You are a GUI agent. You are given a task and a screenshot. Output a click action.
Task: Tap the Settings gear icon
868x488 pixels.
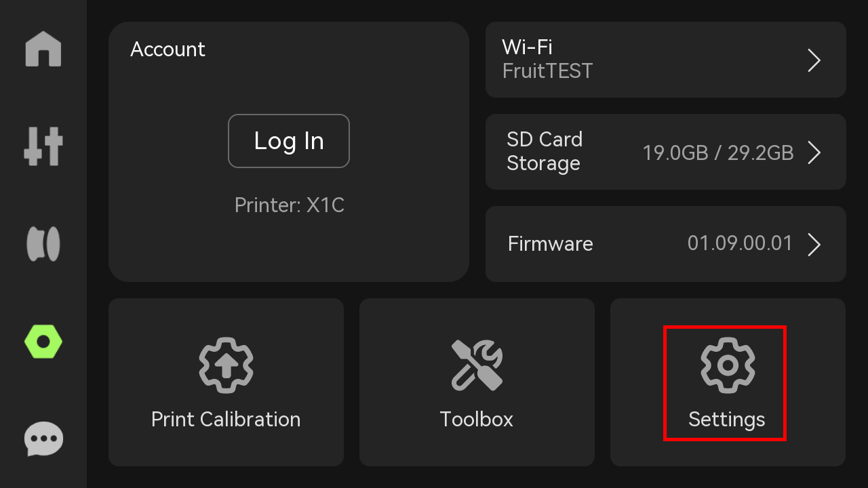pyautogui.click(x=728, y=365)
